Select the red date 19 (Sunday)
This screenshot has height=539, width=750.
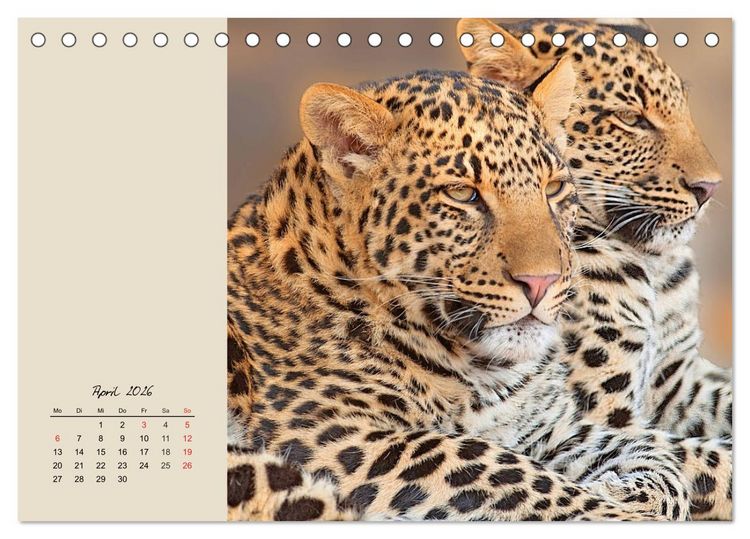(187, 452)
